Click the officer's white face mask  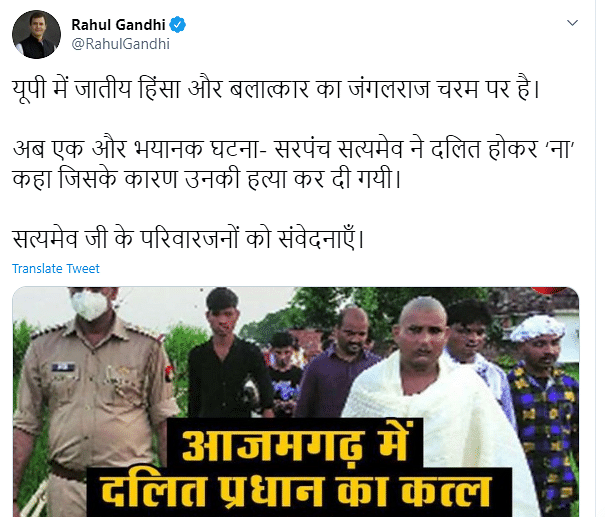click(x=90, y=305)
